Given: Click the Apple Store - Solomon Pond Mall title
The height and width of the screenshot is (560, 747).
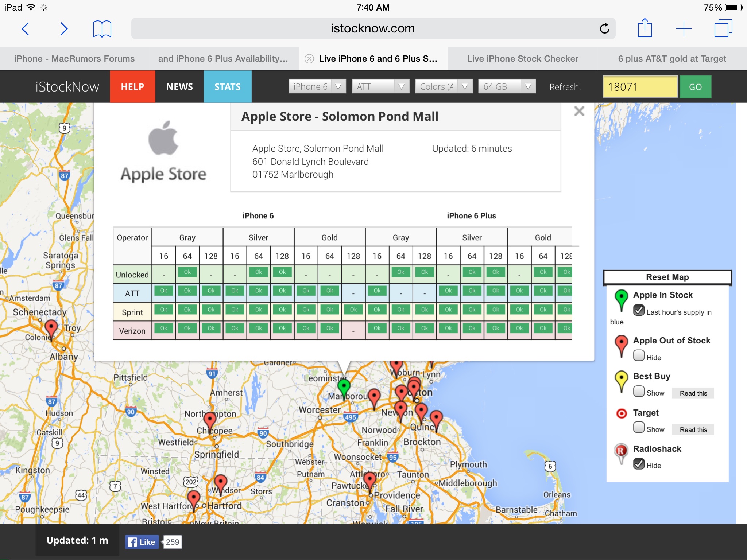Looking at the screenshot, I should click(340, 116).
